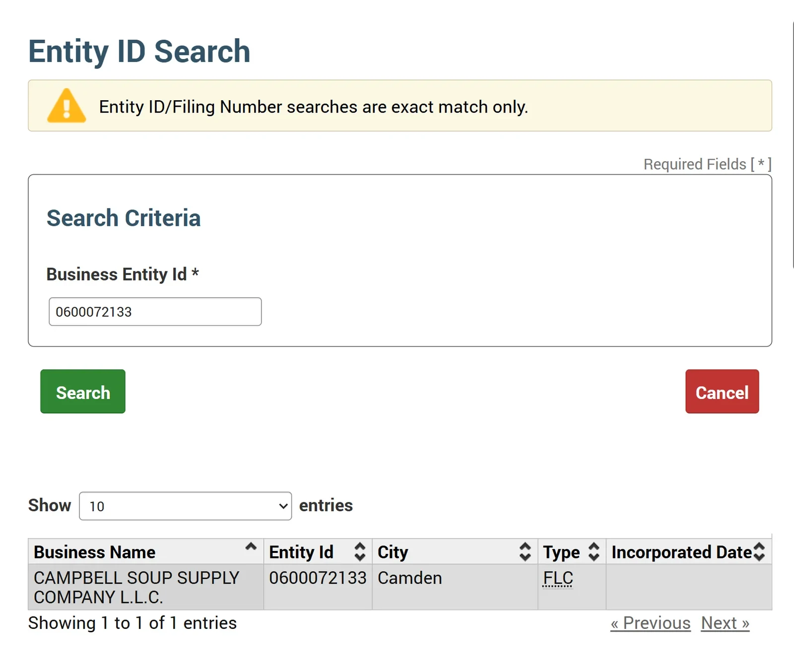Sort table by Incorporated Date column
The height and width of the screenshot is (672, 794).
689,551
